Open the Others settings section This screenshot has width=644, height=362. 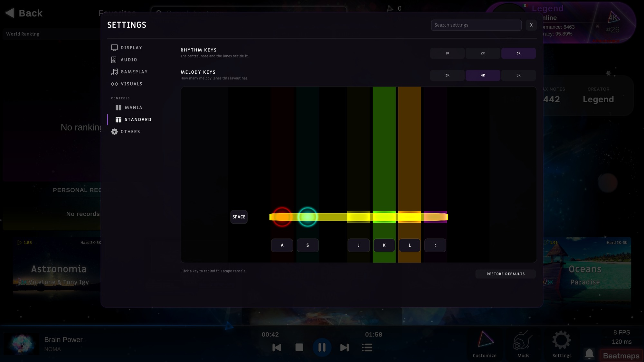click(x=126, y=132)
